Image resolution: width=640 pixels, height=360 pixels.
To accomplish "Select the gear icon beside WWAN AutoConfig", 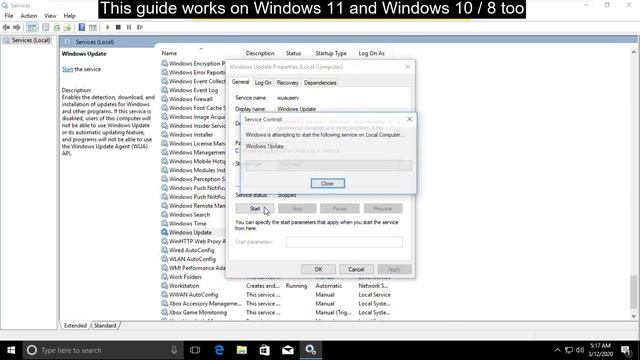I will [164, 295].
